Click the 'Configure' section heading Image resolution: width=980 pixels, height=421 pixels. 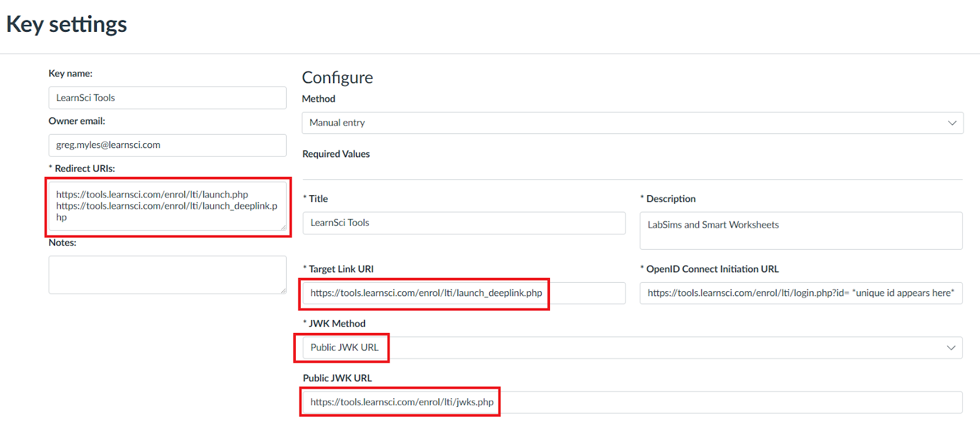[x=337, y=78]
